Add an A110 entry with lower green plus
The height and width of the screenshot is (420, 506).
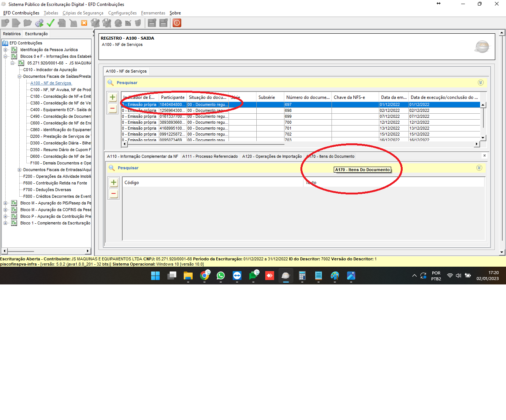(114, 183)
